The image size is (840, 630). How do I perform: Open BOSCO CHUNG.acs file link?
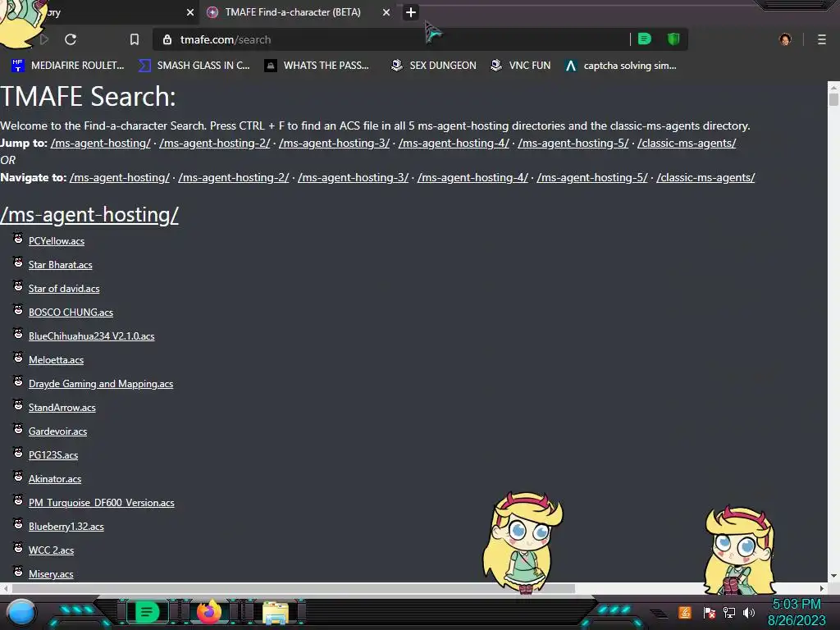71,313
